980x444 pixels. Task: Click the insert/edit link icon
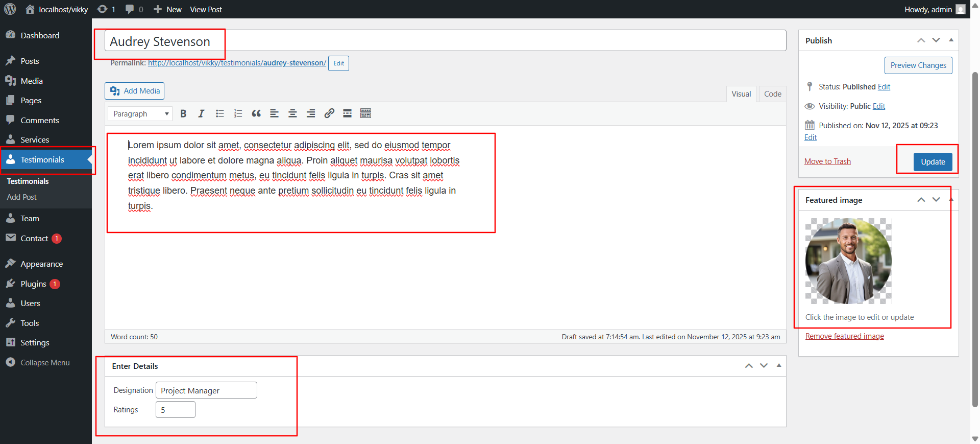click(x=329, y=113)
